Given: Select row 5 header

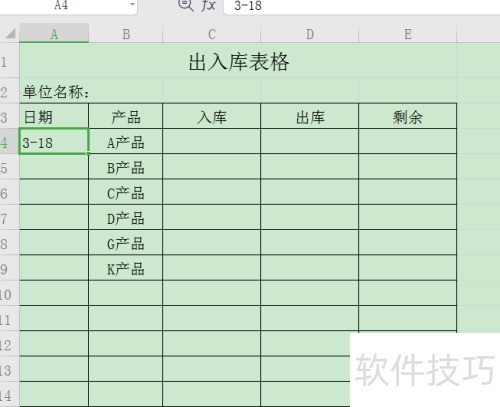Looking at the screenshot, I should coord(9,167).
